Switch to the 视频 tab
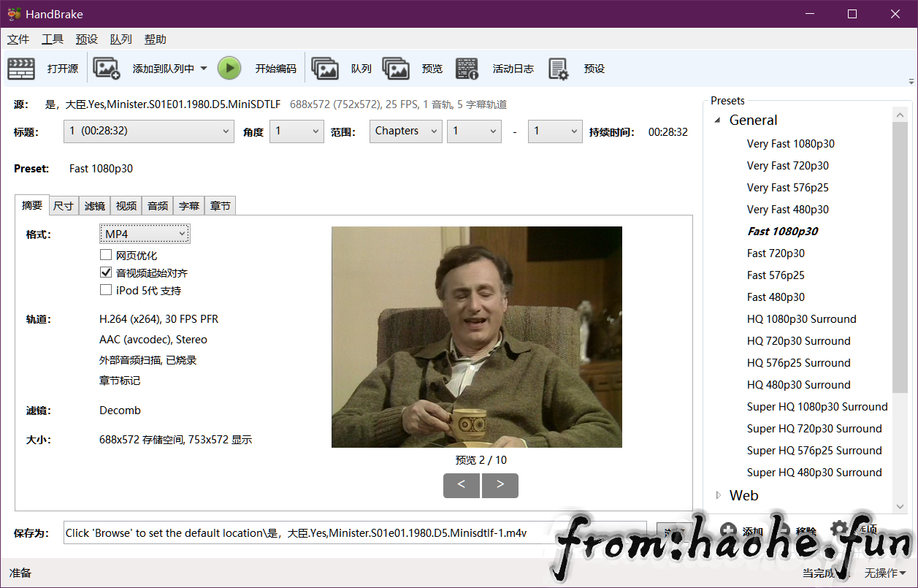918x588 pixels. [x=126, y=206]
